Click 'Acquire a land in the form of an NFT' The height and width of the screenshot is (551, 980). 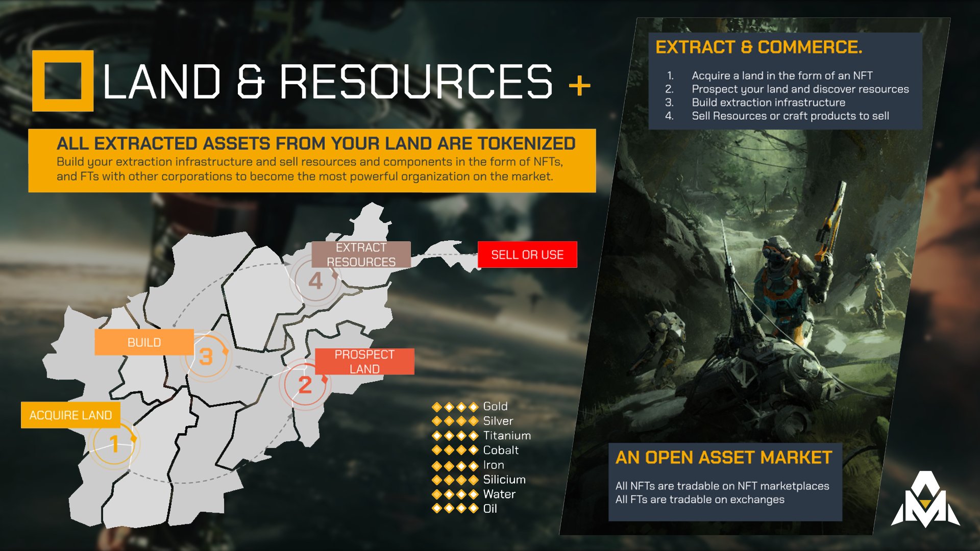click(782, 76)
